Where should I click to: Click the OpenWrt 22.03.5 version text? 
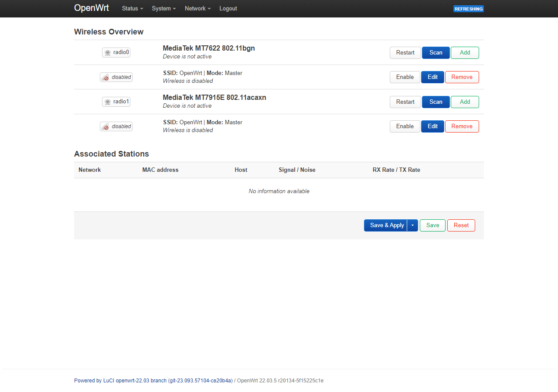click(x=280, y=381)
